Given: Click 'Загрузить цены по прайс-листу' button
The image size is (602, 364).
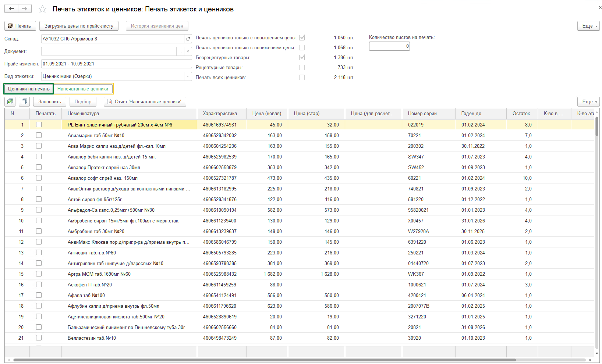Looking at the screenshot, I should pos(79,26).
